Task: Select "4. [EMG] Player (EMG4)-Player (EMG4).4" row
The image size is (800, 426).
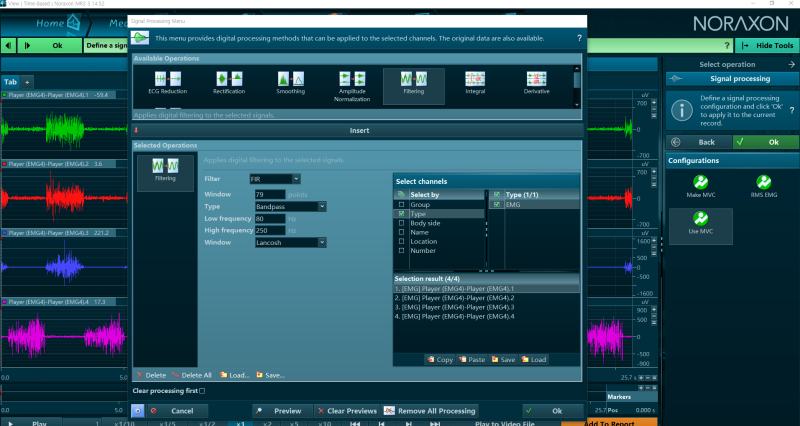Action: tap(486, 316)
